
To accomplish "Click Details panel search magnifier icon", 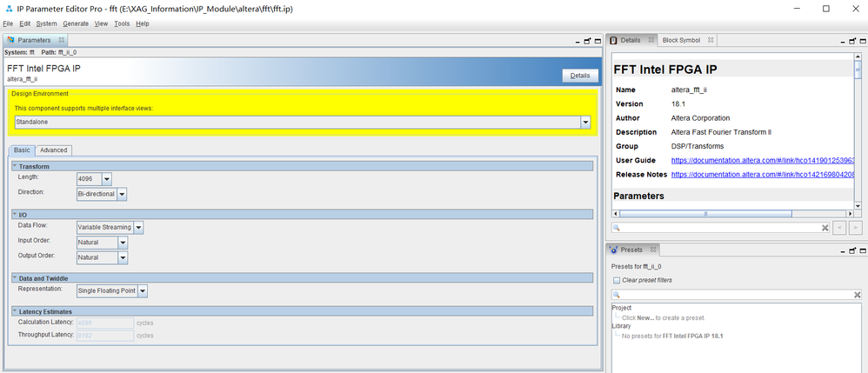I will click(616, 228).
